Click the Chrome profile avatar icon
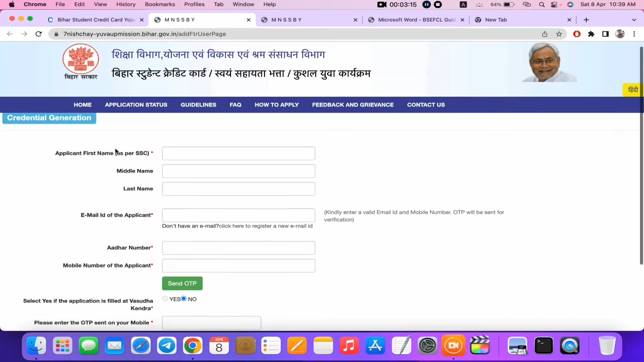This screenshot has height=362, width=644. tap(620, 34)
